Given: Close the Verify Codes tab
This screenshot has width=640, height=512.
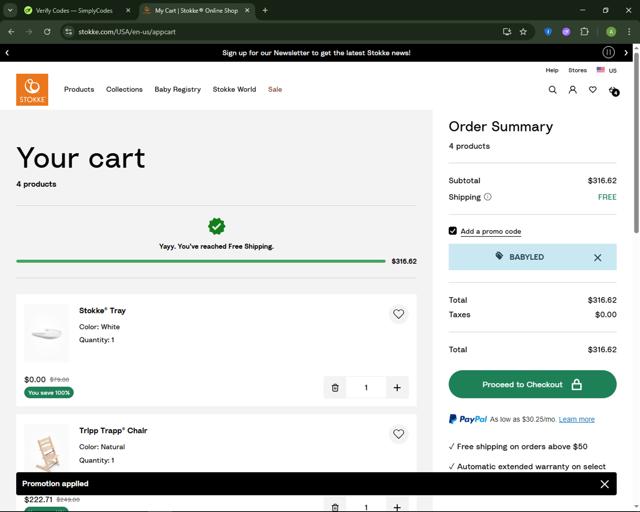Looking at the screenshot, I should click(128, 11).
